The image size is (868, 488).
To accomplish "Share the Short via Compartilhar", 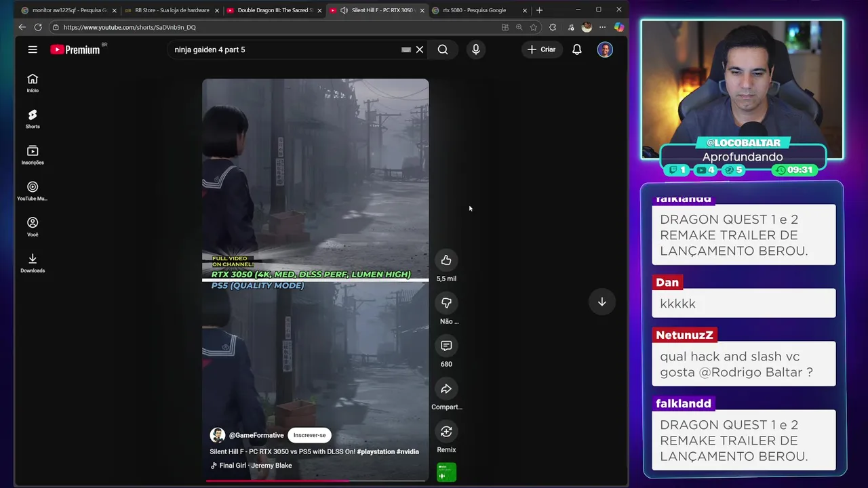I will point(446,389).
